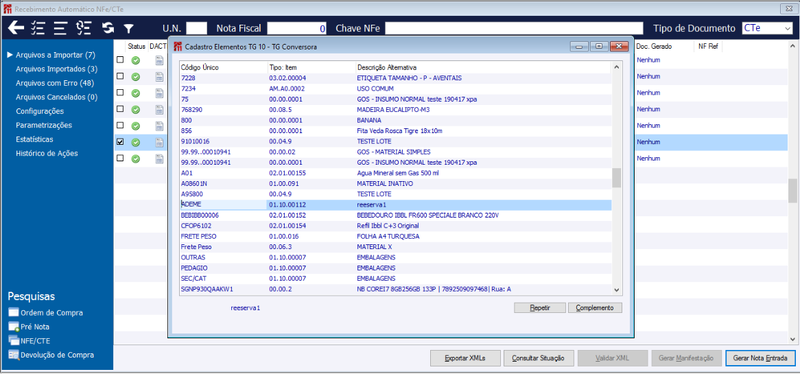
Task: Go to Parametrizações in sidebar
Action: tap(44, 125)
